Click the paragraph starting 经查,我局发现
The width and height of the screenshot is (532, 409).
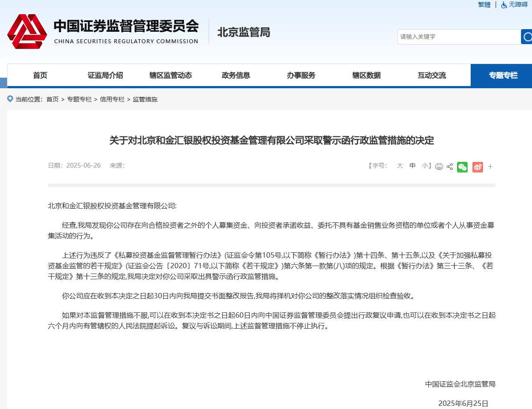coord(272,230)
